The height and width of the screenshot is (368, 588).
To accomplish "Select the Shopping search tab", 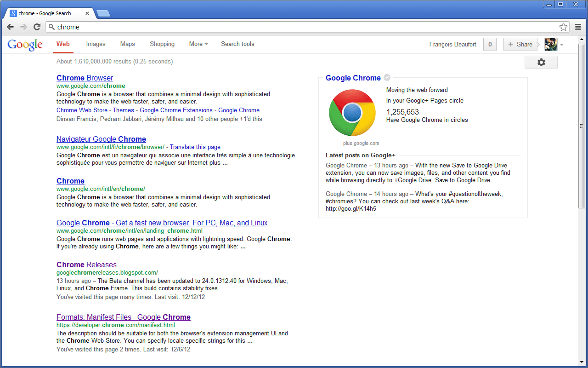I will pyautogui.click(x=162, y=44).
